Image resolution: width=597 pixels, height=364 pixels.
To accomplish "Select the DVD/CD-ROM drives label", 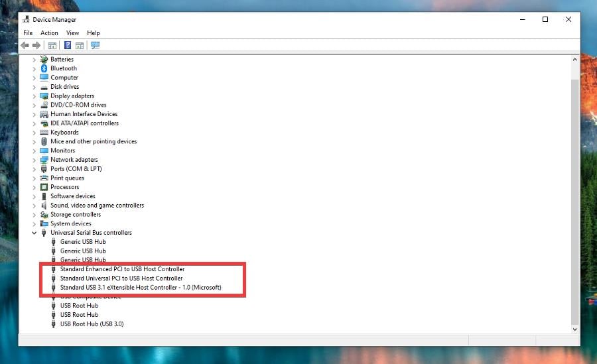I will 78,105.
